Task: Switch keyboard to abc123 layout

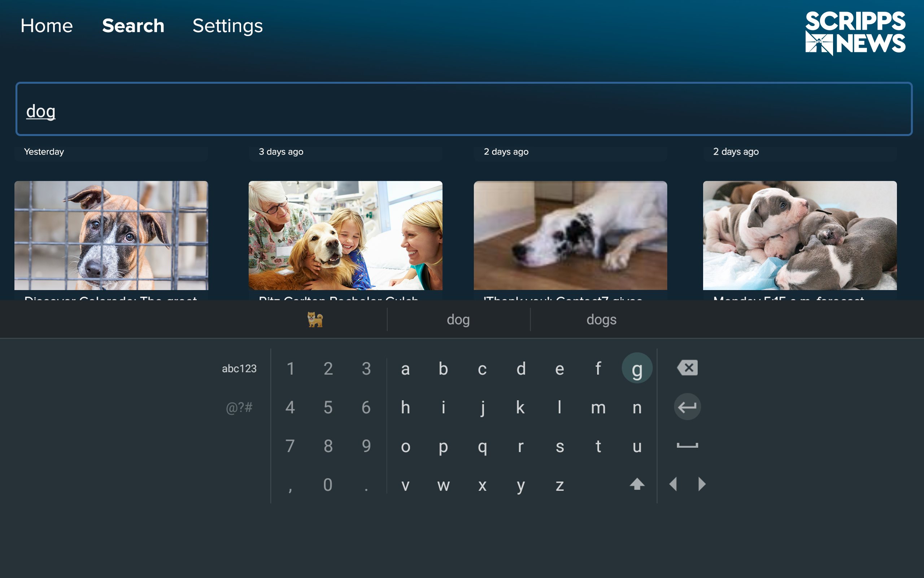Action: 239,368
